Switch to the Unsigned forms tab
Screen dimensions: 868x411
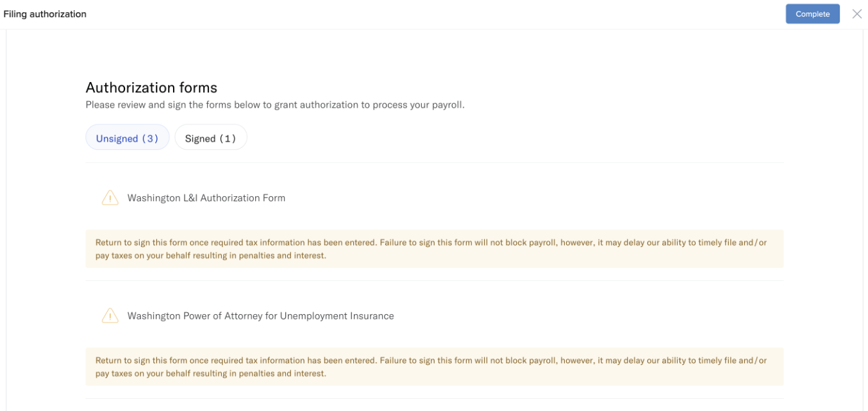coord(127,138)
